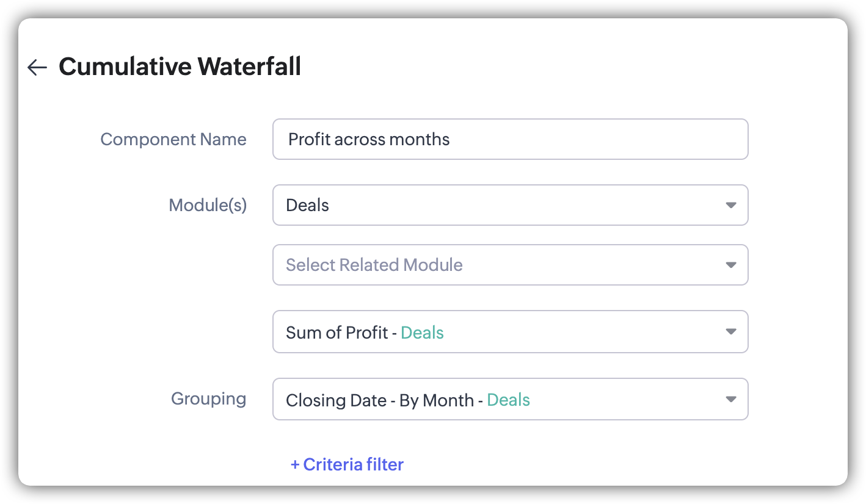Click the 'Profit across months' text
This screenshot has width=866, height=504.
pos(369,139)
